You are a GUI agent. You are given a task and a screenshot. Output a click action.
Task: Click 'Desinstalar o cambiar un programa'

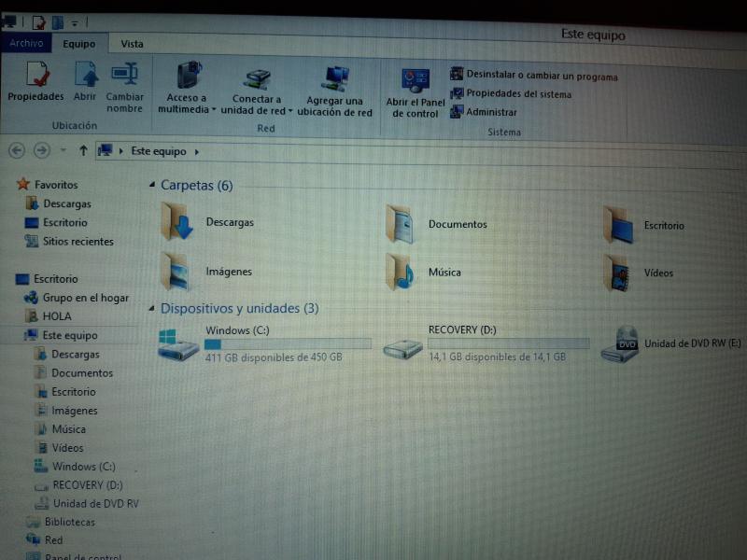[541, 77]
